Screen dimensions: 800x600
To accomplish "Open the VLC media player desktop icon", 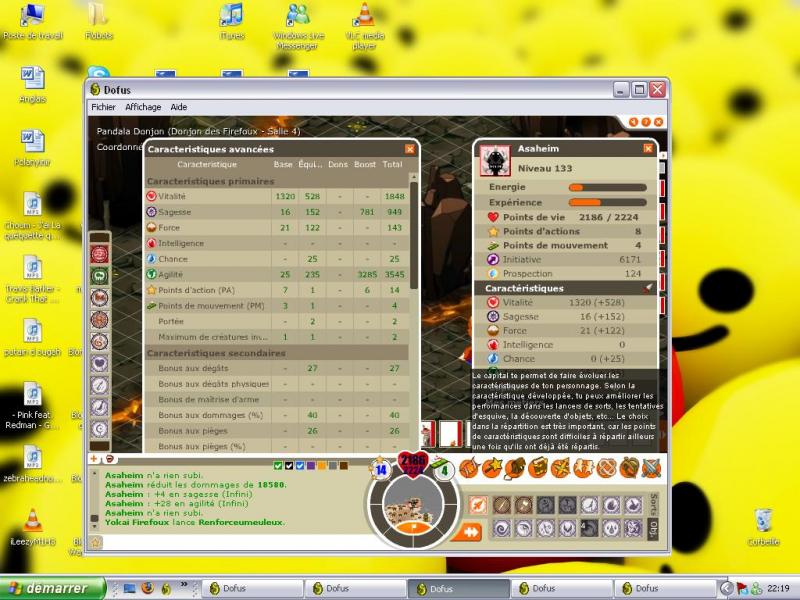I will pos(364,27).
